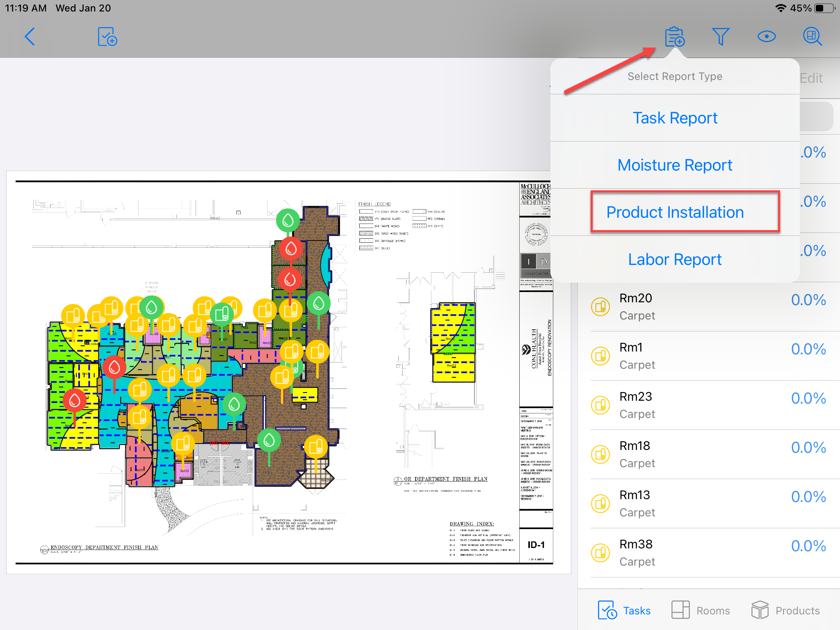Tap the Edit button
840x630 pixels.
point(811,78)
